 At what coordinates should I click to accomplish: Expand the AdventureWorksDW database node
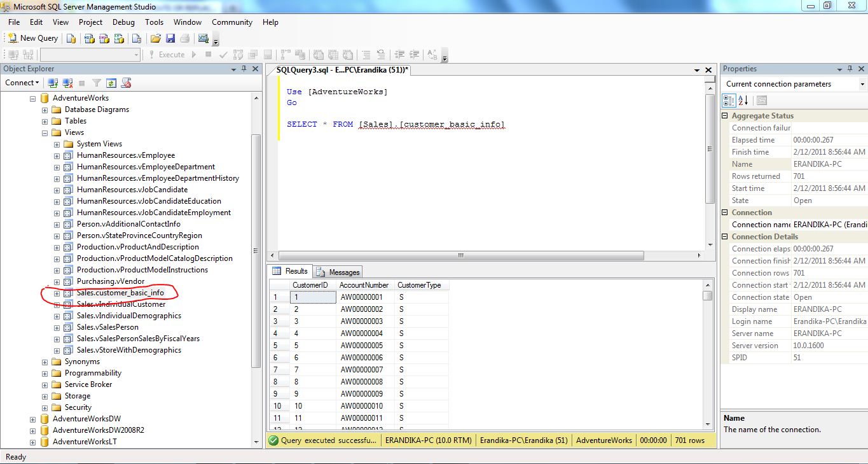click(x=32, y=419)
